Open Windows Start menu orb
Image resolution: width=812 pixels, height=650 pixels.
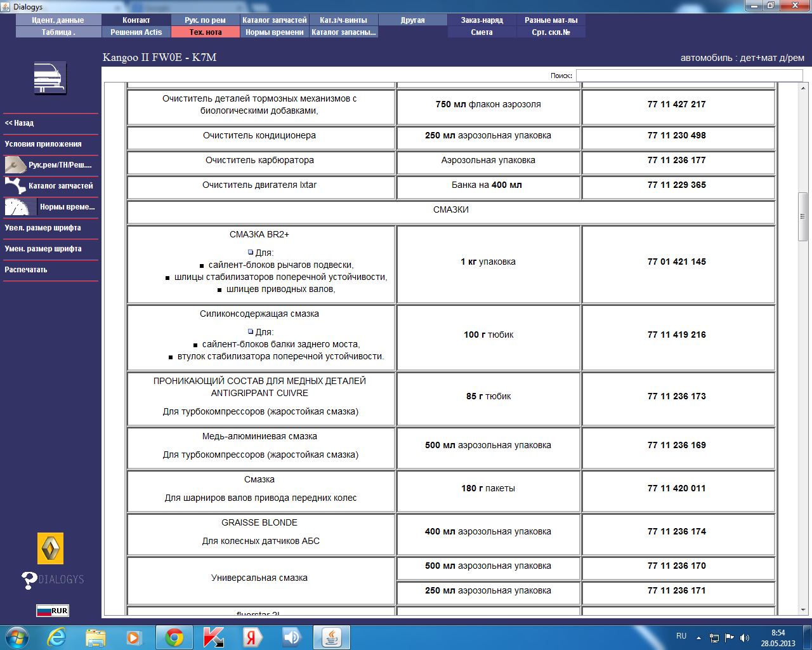click(x=17, y=637)
